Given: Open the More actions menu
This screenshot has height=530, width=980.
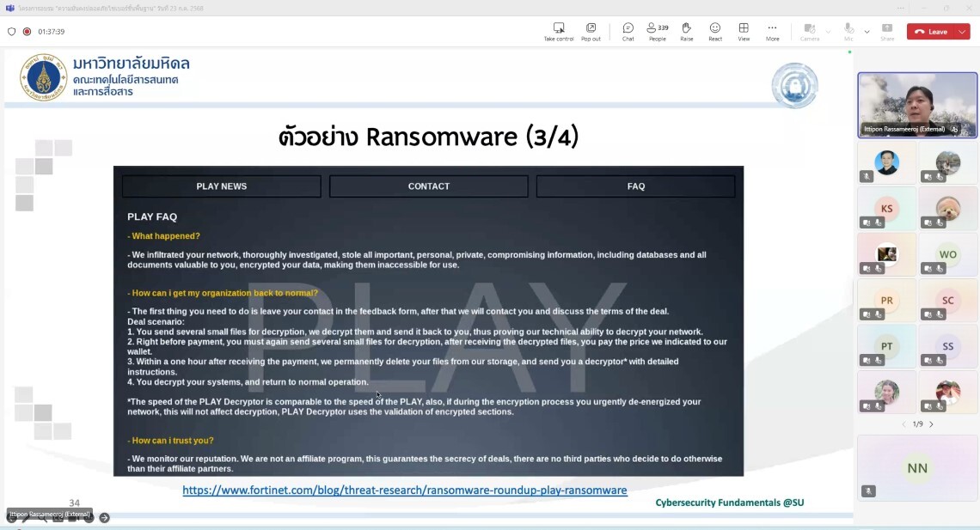Looking at the screenshot, I should click(772, 32).
